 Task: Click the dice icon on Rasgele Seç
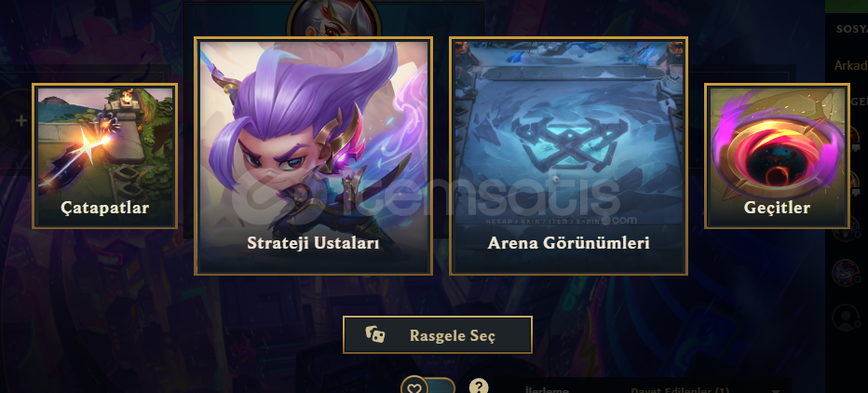coord(375,334)
